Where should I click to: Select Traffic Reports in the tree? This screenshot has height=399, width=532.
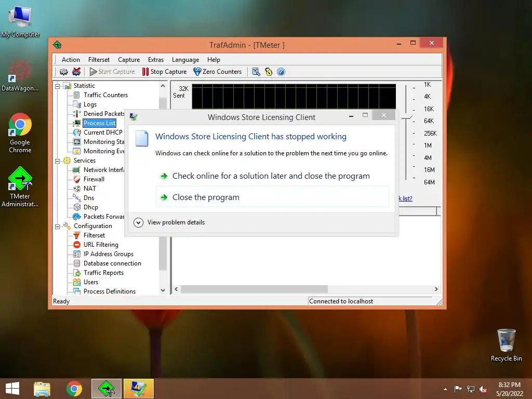pyautogui.click(x=103, y=273)
